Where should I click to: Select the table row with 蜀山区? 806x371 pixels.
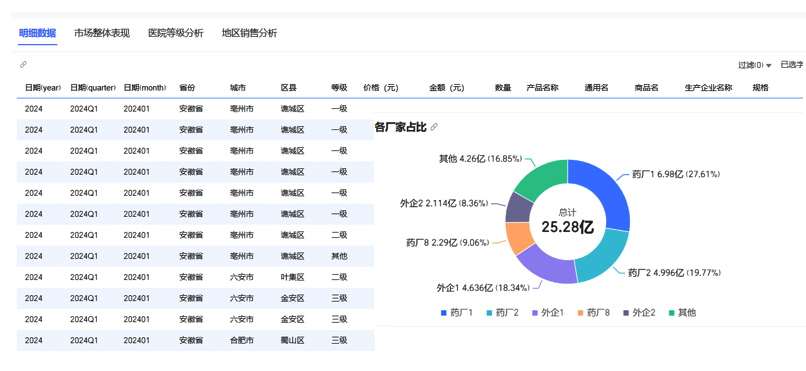pyautogui.click(x=195, y=340)
